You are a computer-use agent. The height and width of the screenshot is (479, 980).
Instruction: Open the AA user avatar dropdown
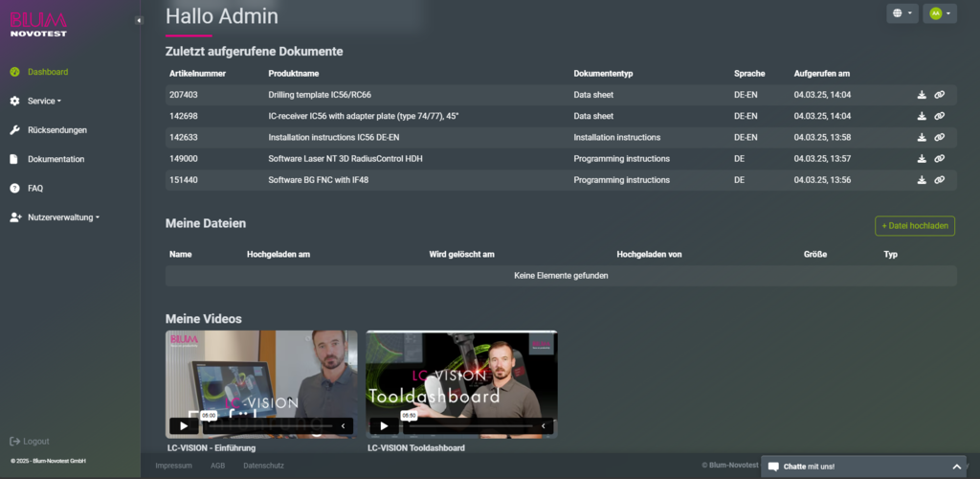tap(940, 13)
